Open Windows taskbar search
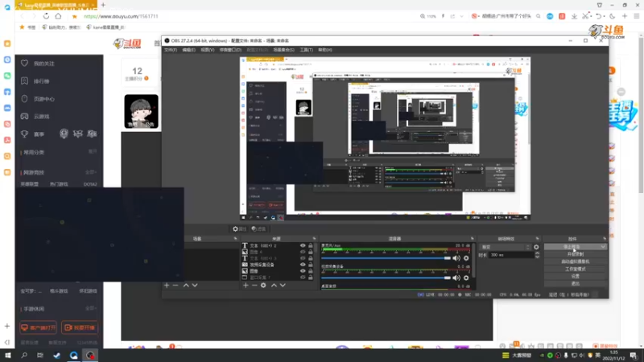Screen dimensions: 644x362 (x=24, y=355)
